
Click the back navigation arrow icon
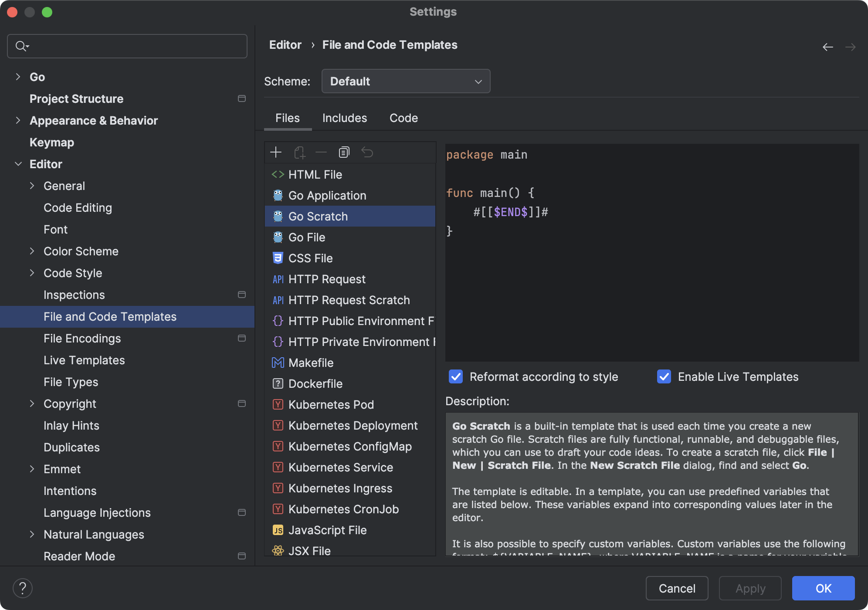click(x=827, y=47)
